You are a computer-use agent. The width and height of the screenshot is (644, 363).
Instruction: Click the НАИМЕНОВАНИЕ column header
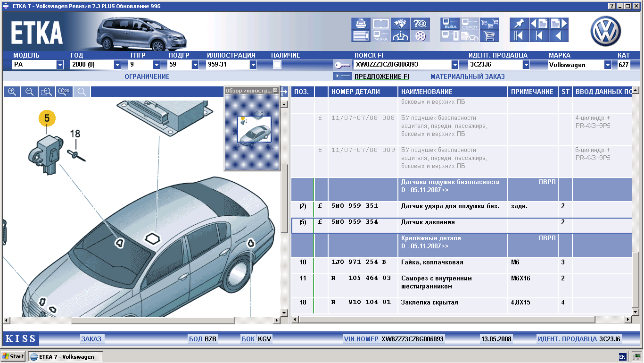(x=453, y=92)
